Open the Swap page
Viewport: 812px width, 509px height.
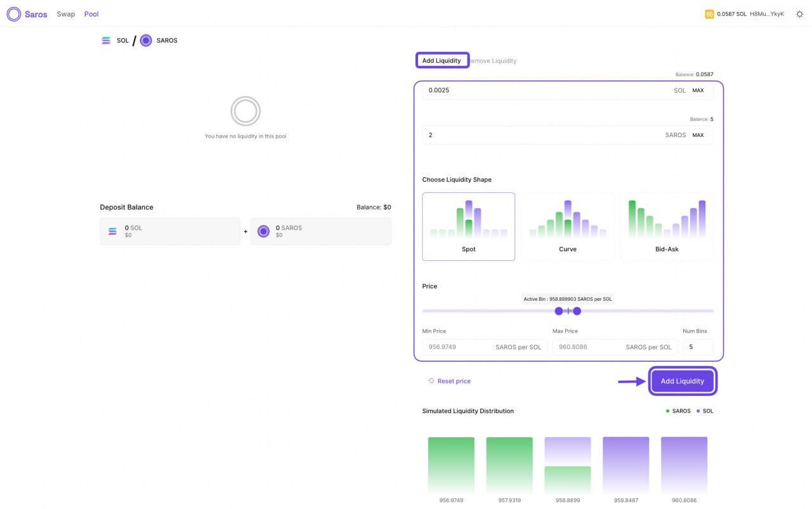[66, 14]
